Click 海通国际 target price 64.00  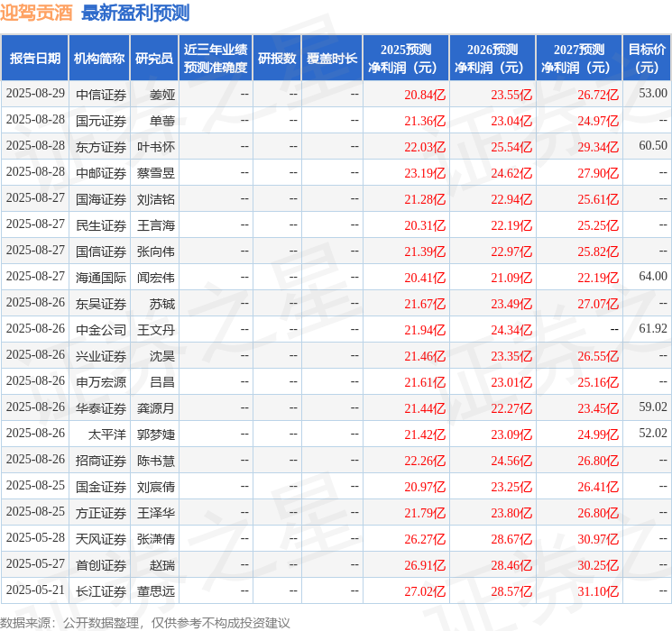pos(652,277)
